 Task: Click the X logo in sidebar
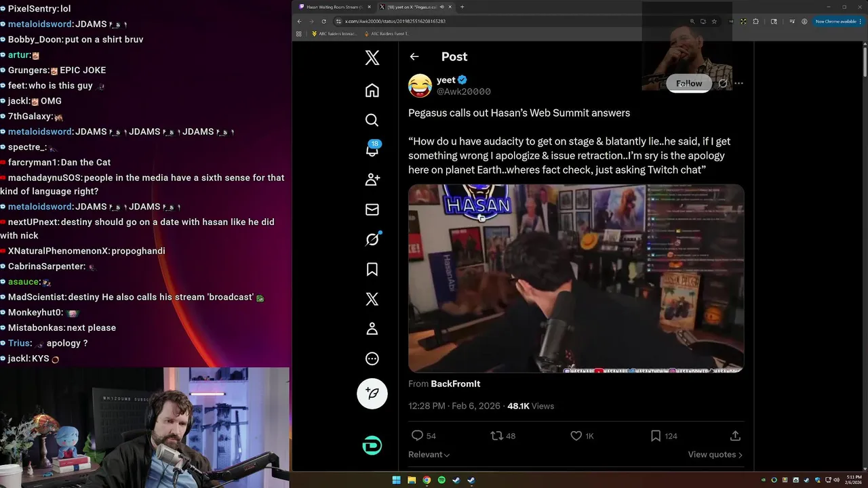tap(372, 58)
